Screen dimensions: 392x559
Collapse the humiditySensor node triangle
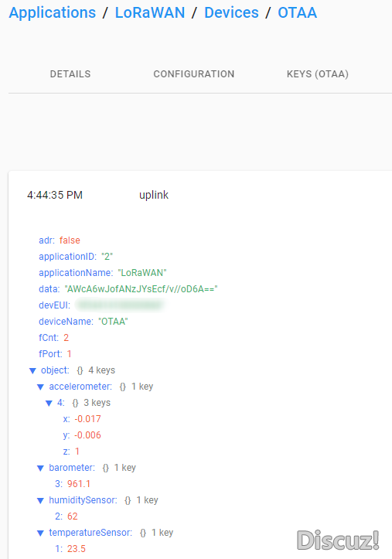41,500
